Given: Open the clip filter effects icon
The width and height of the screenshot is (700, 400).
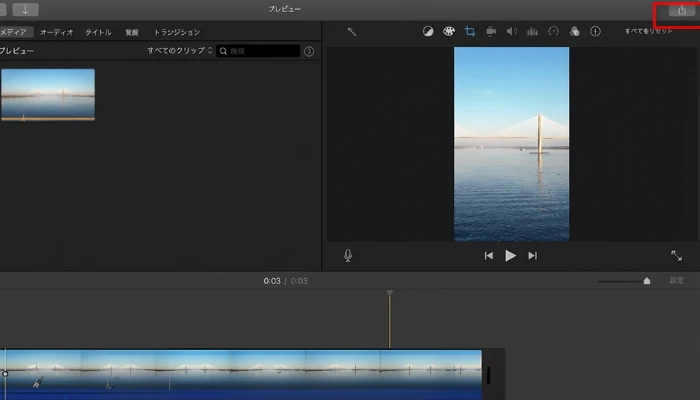Looking at the screenshot, I should tap(574, 32).
